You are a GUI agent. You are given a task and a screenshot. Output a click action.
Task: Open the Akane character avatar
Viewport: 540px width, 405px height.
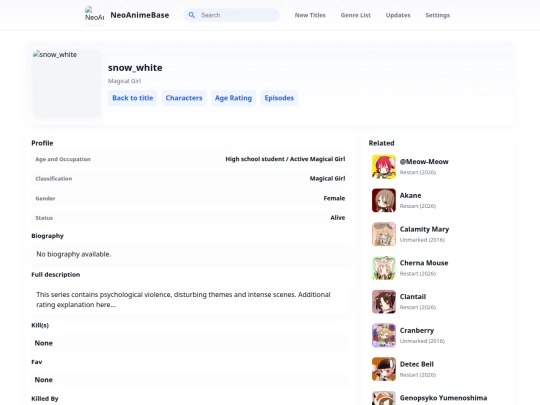pos(384,200)
